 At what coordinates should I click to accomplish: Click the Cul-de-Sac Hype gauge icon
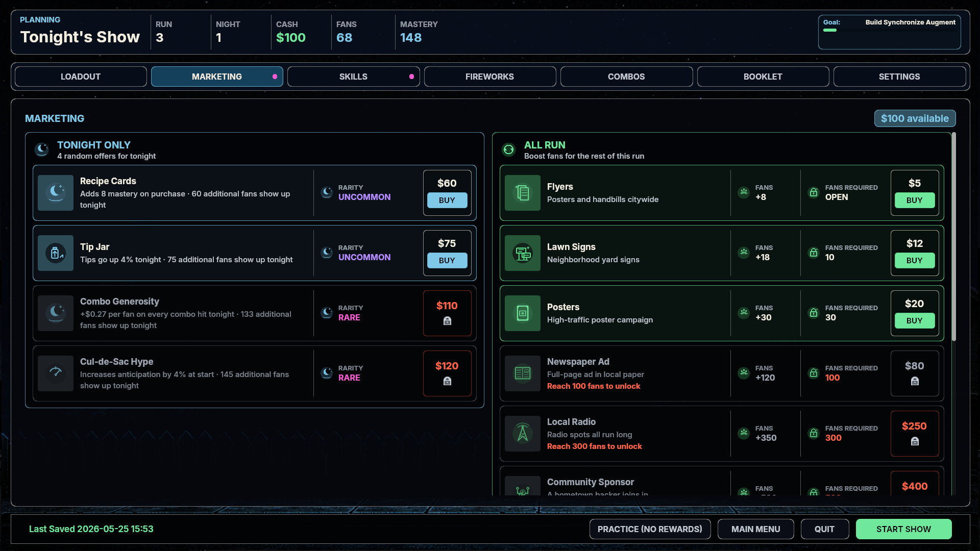(x=56, y=373)
